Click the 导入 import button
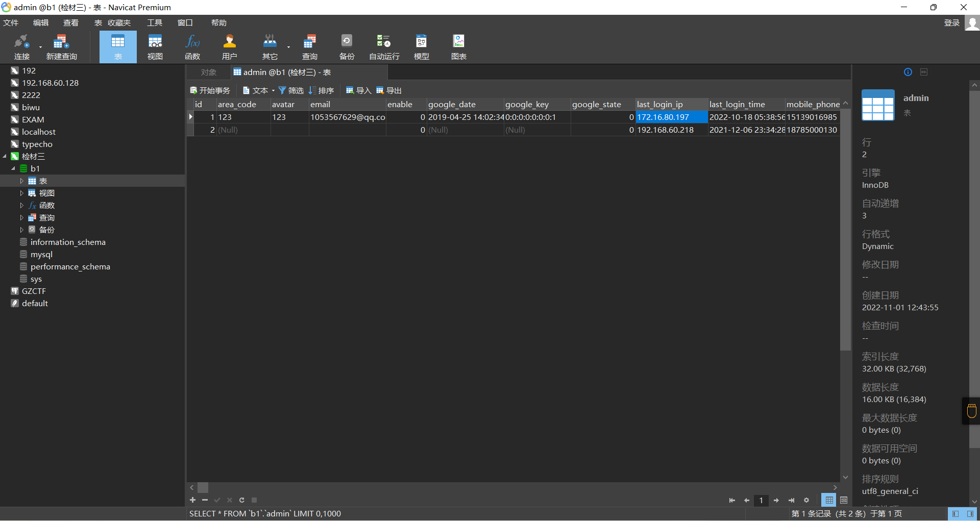 click(x=358, y=90)
